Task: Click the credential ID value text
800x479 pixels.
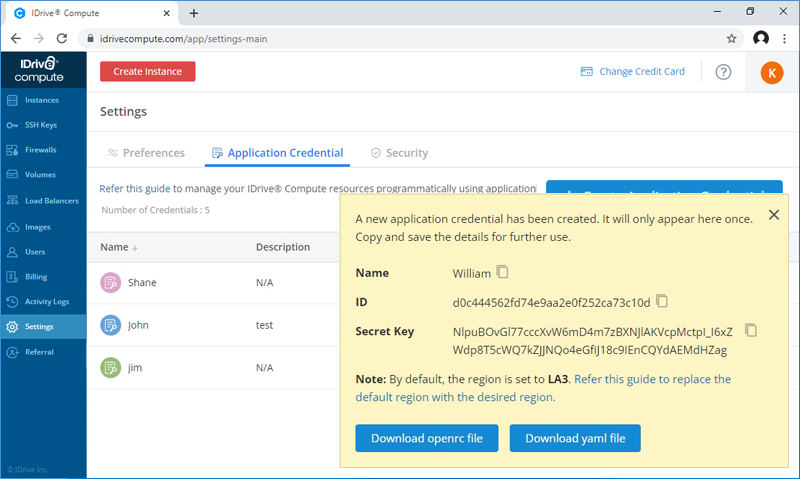Action: click(x=551, y=302)
